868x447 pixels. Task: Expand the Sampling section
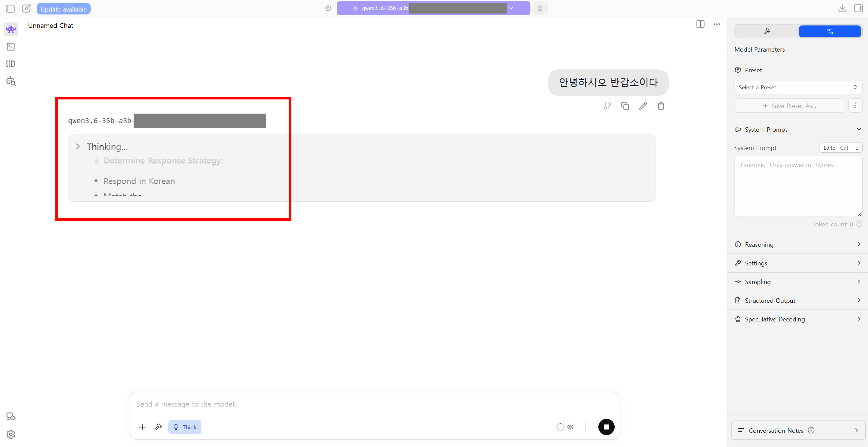pos(798,282)
